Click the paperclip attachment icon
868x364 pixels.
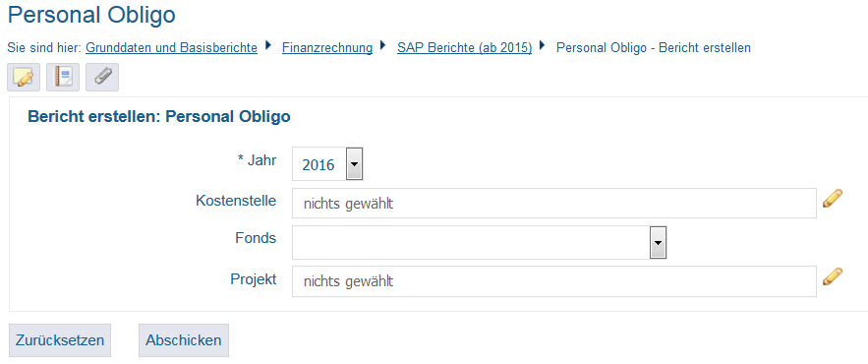click(102, 77)
